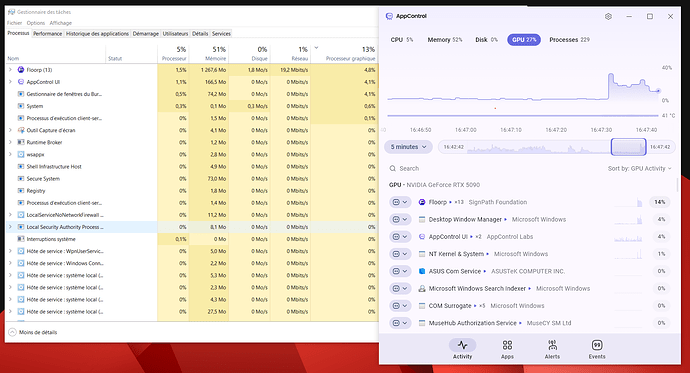
Task: Select the Processes count in AppControl
Action: (569, 40)
